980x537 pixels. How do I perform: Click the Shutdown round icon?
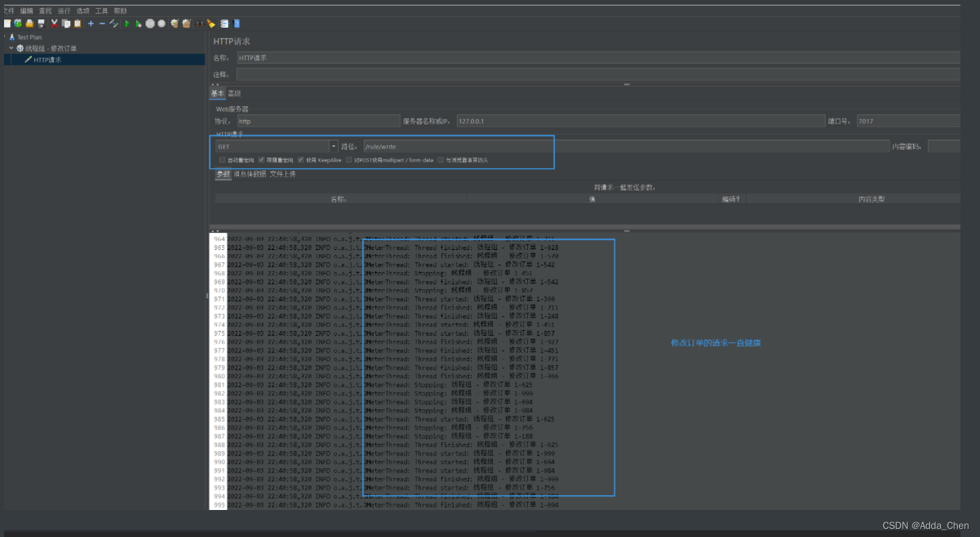(x=161, y=24)
